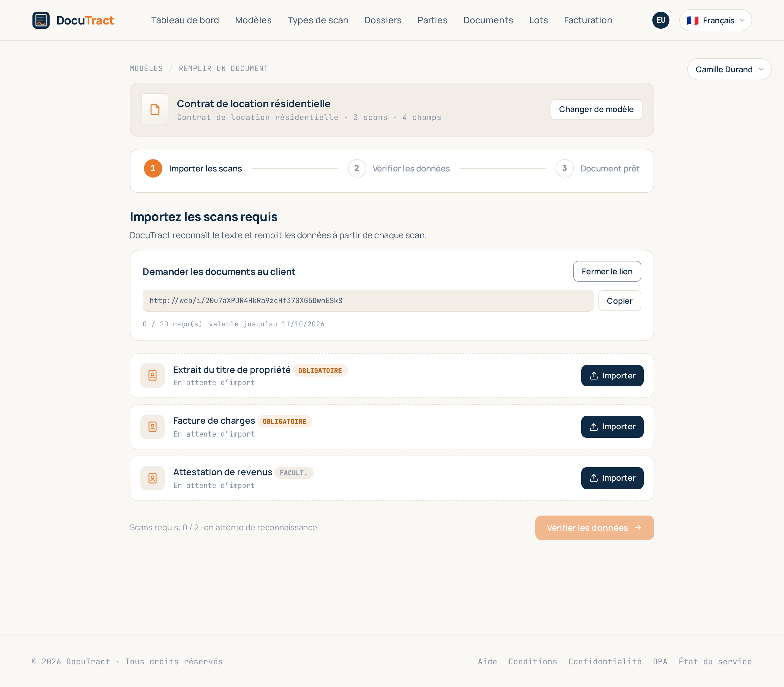Click step 2 circle Vérifier les données
Image resolution: width=784 pixels, height=687 pixels.
click(x=357, y=168)
